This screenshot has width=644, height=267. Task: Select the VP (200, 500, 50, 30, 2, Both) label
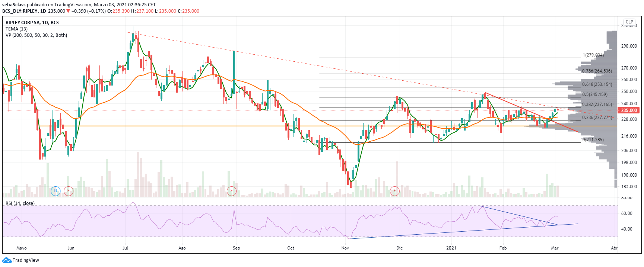36,35
